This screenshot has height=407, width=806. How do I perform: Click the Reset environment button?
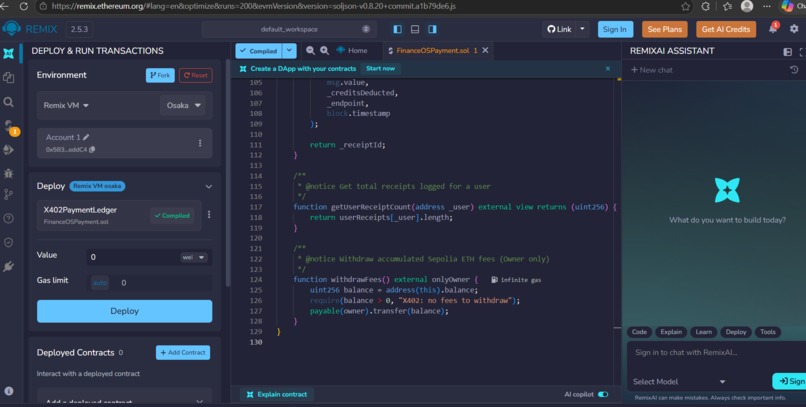[x=196, y=75]
